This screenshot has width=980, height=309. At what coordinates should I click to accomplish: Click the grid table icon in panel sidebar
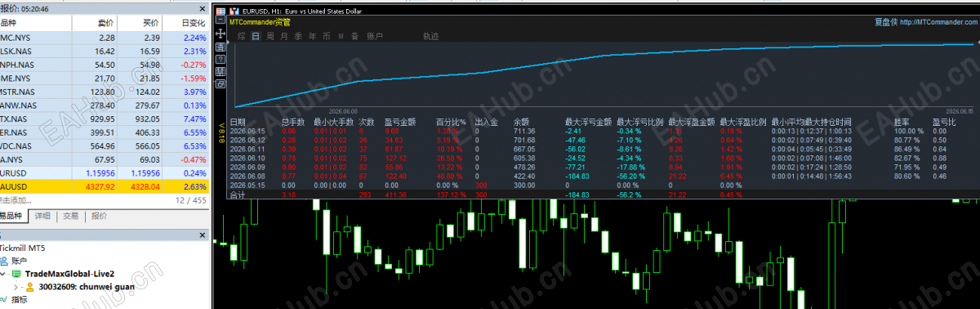tap(220, 72)
